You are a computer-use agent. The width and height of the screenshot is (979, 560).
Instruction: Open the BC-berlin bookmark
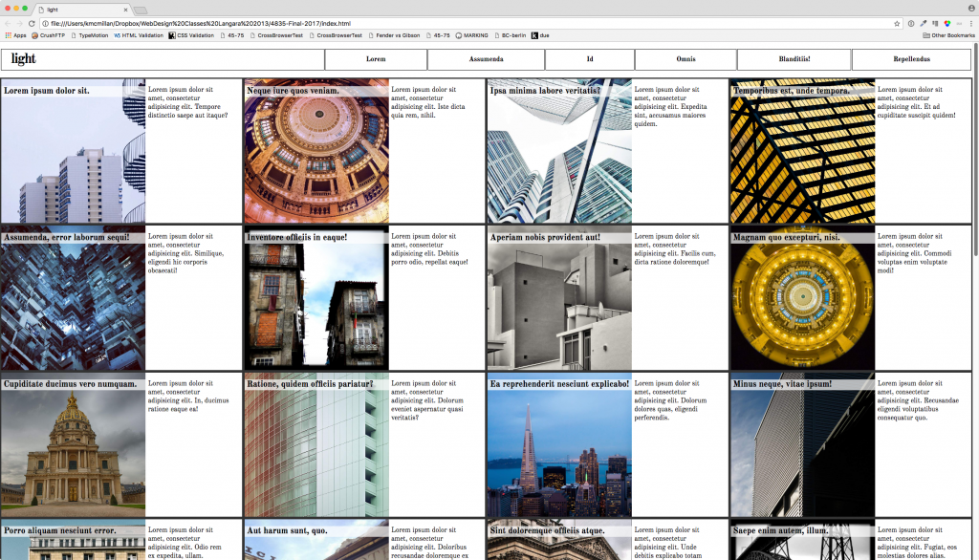tap(511, 35)
